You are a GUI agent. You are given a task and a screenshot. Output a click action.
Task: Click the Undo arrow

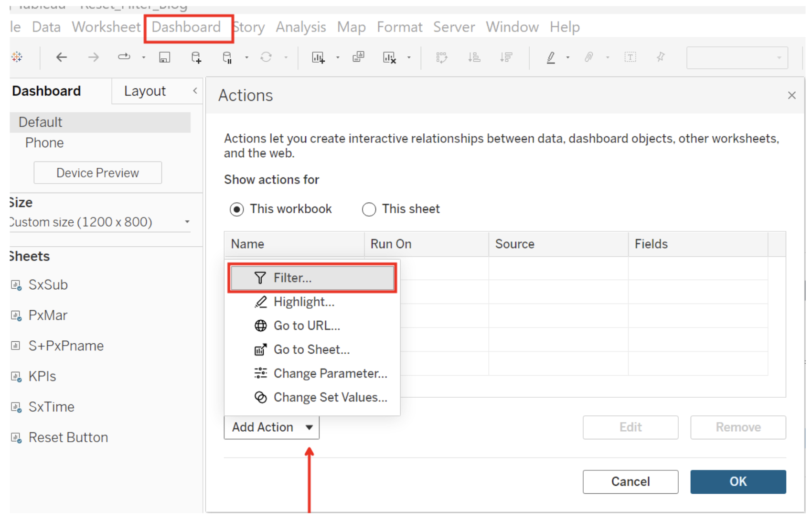[61, 57]
